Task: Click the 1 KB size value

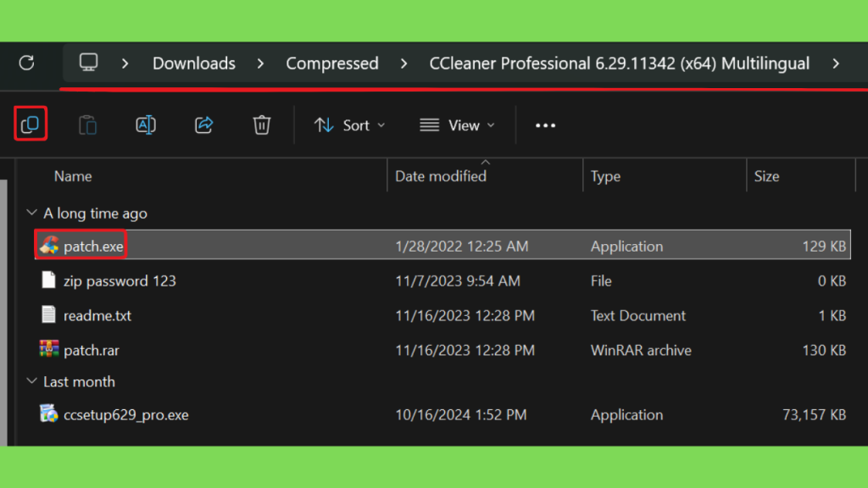Action: (x=832, y=315)
